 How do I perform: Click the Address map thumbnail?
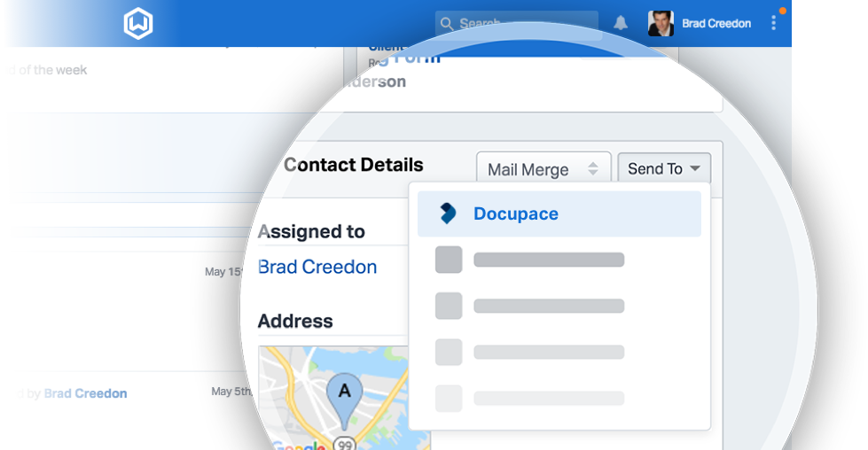[344, 398]
